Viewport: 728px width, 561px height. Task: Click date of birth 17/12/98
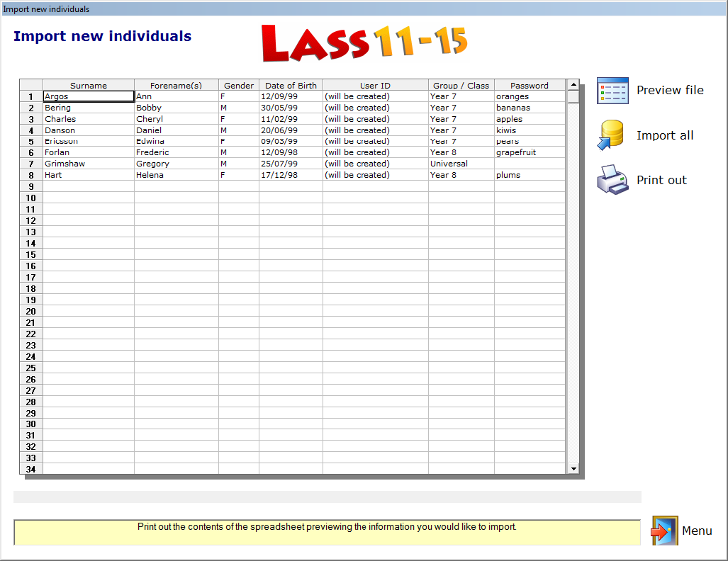[291, 175]
